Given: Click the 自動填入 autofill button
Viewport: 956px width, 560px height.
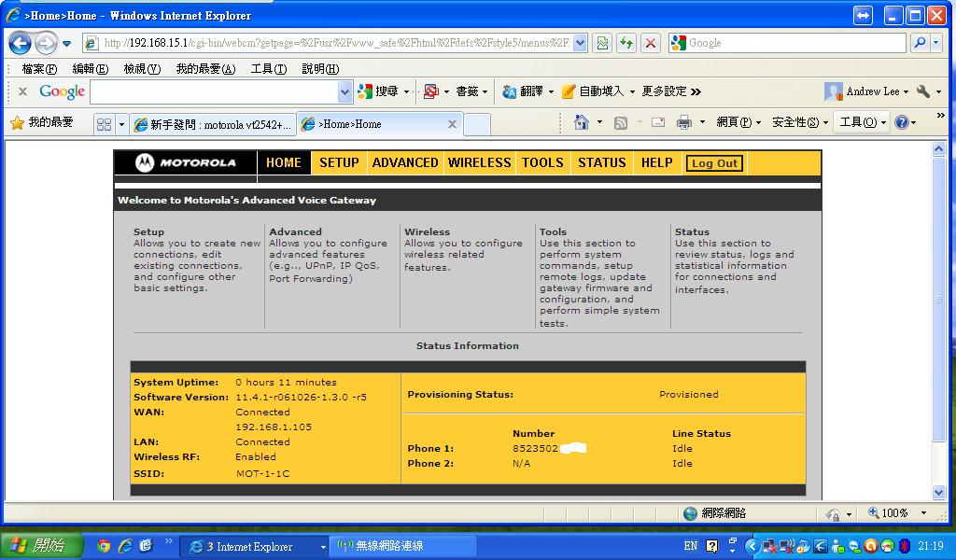Looking at the screenshot, I should 593,91.
